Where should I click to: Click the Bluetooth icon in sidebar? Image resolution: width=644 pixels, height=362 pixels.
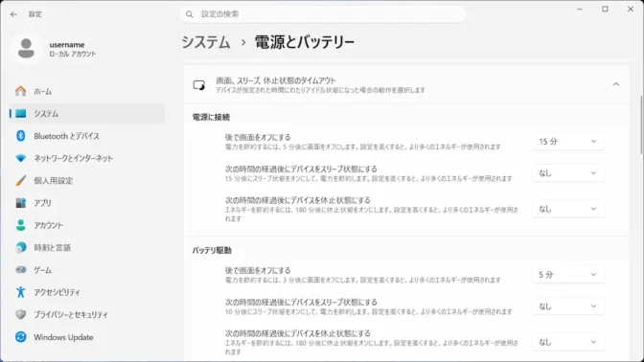20,136
